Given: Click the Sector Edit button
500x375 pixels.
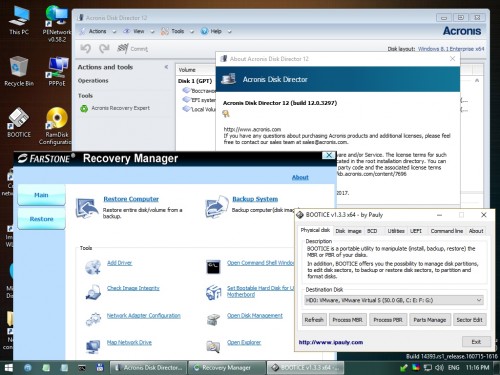Looking at the screenshot, I should coord(469,320).
